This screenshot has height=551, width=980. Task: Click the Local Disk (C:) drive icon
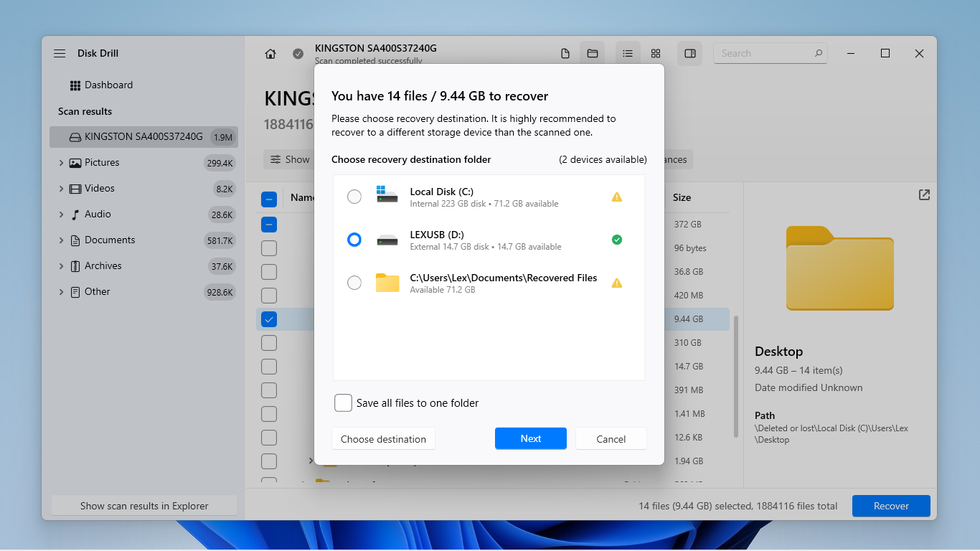[387, 194]
